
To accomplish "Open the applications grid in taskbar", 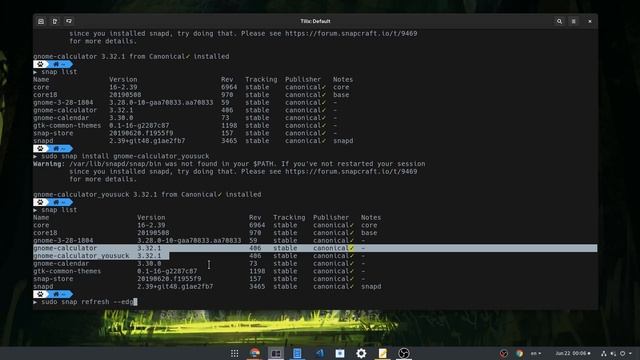I will pos(234,353).
